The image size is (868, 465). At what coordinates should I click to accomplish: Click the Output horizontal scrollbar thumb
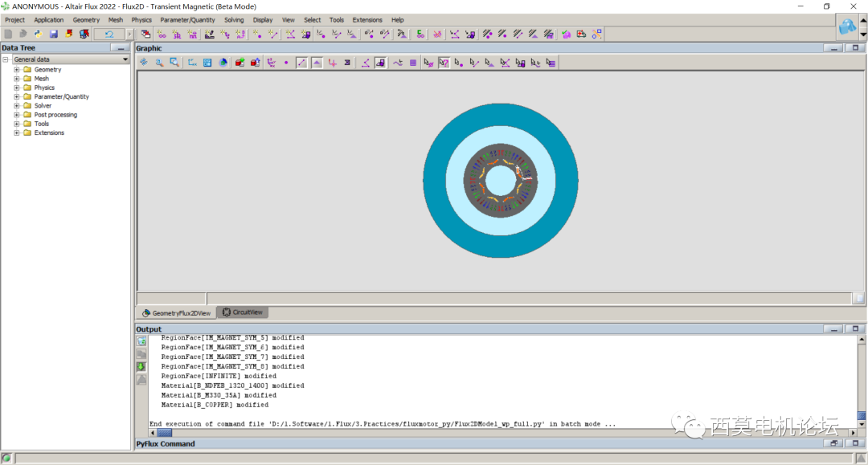click(x=164, y=433)
